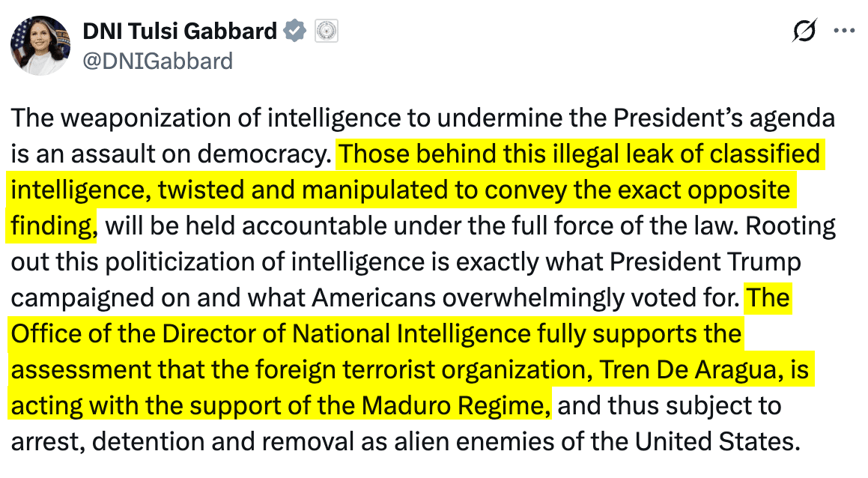Click the @DNIGabbard handle

[x=157, y=60]
